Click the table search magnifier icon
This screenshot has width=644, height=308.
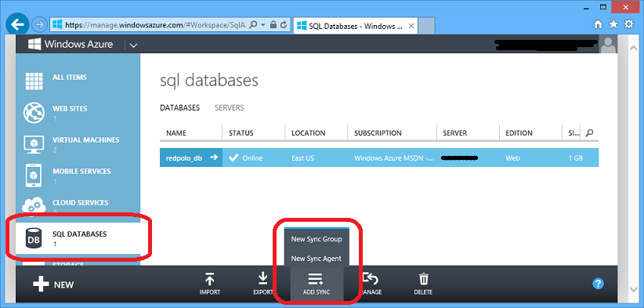click(589, 132)
